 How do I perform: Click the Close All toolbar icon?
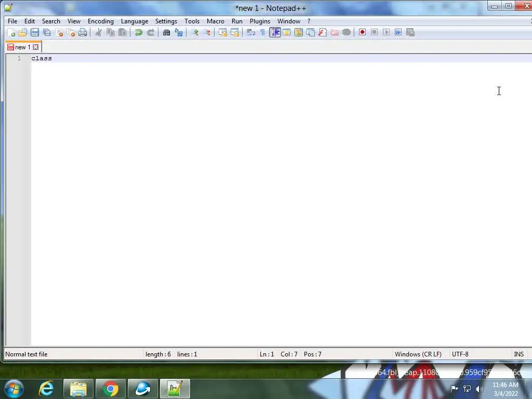(x=71, y=33)
